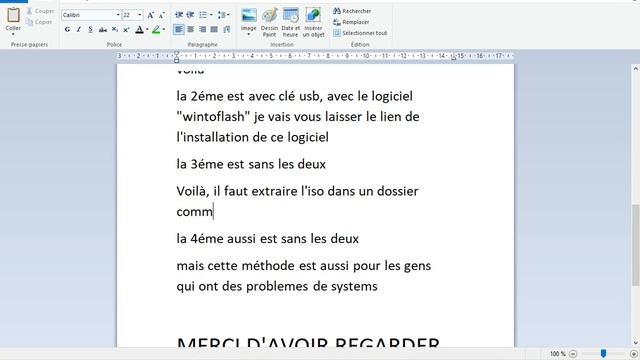Toggle subscript formatting
The height and width of the screenshot is (360, 640).
[115, 29]
